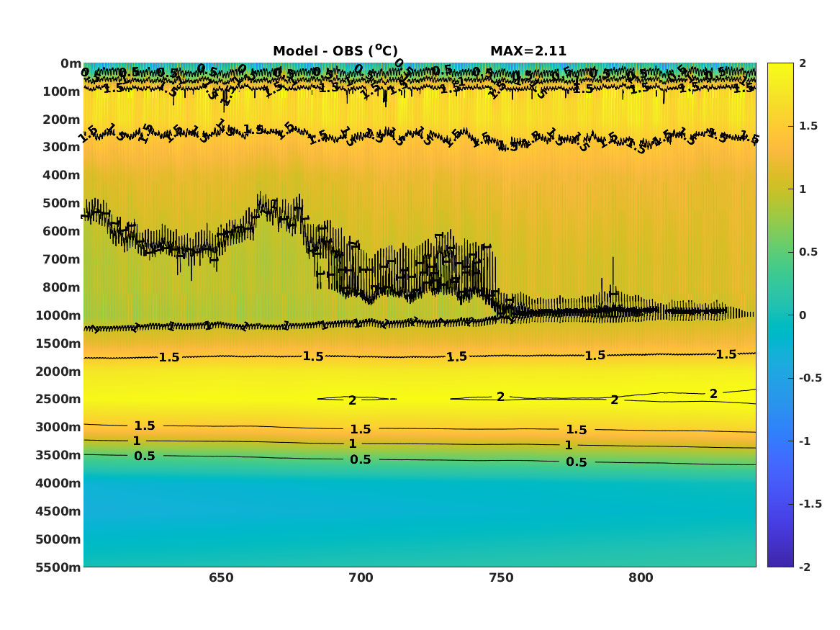Click the '0m' depth axis label
The image size is (840, 630).
pyautogui.click(x=70, y=64)
